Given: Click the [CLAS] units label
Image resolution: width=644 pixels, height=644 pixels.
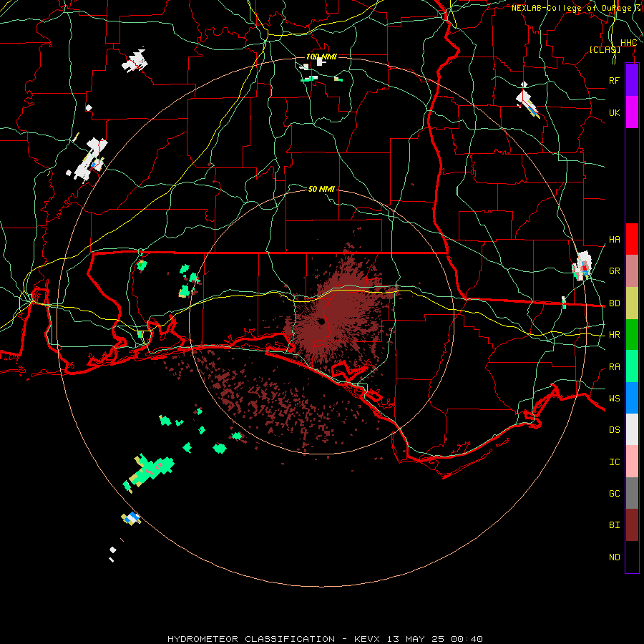Looking at the screenshot, I should 605,49.
